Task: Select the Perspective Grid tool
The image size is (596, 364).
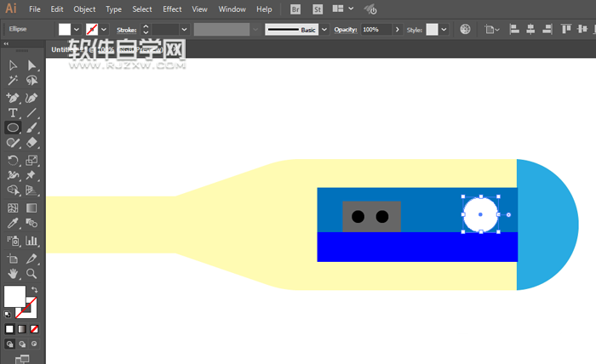Action: (32, 190)
